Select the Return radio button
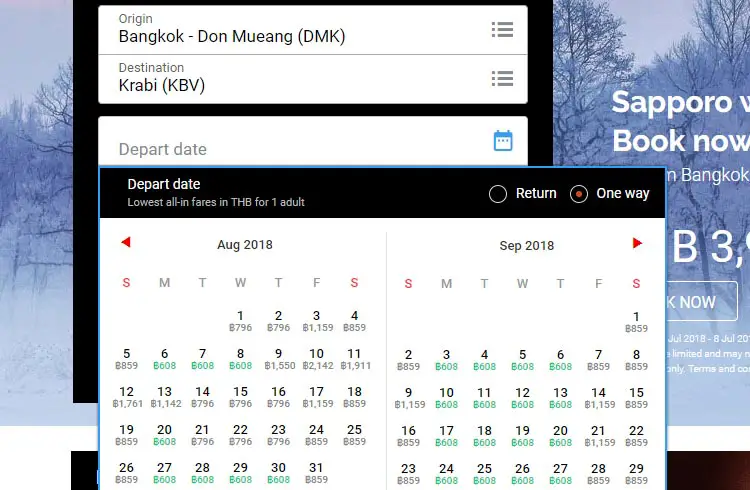Image resolution: width=750 pixels, height=490 pixels. point(498,194)
